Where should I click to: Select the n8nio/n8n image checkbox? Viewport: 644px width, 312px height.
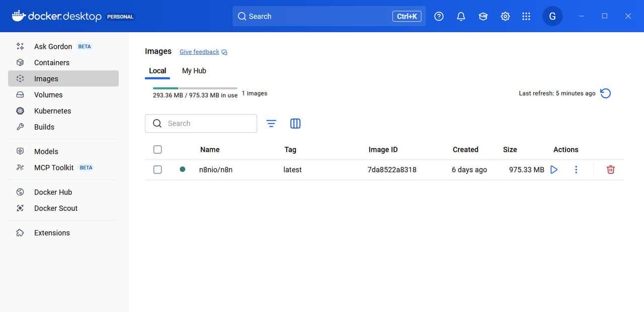point(157,170)
